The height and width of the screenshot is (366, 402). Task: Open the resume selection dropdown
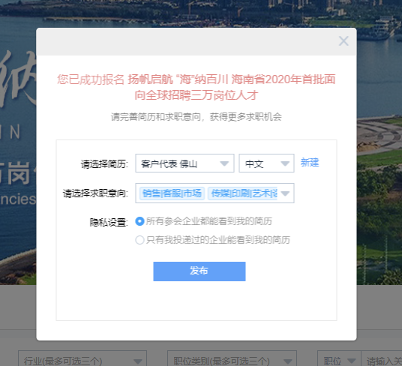click(185, 163)
